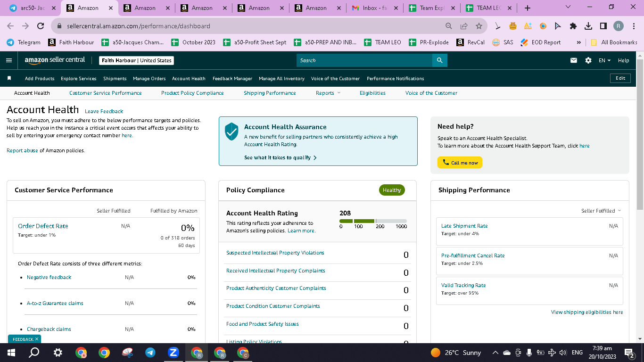Bookmark this page with the star icon
The height and width of the screenshot is (362, 644).
tap(479, 26)
